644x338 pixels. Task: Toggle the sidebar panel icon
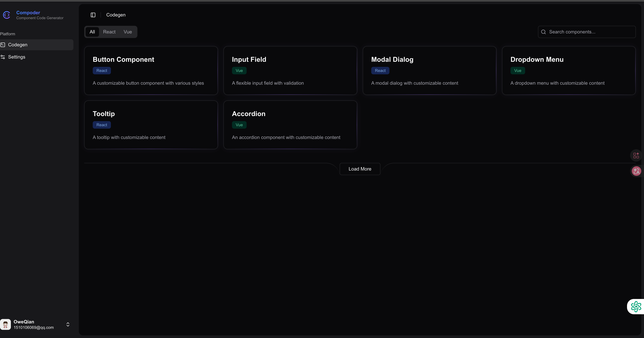point(93,15)
